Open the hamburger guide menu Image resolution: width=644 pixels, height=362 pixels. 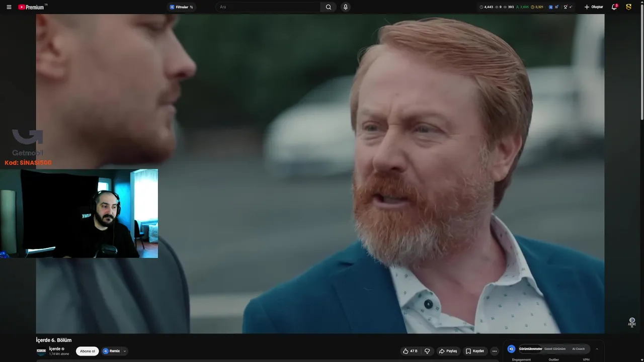9,7
